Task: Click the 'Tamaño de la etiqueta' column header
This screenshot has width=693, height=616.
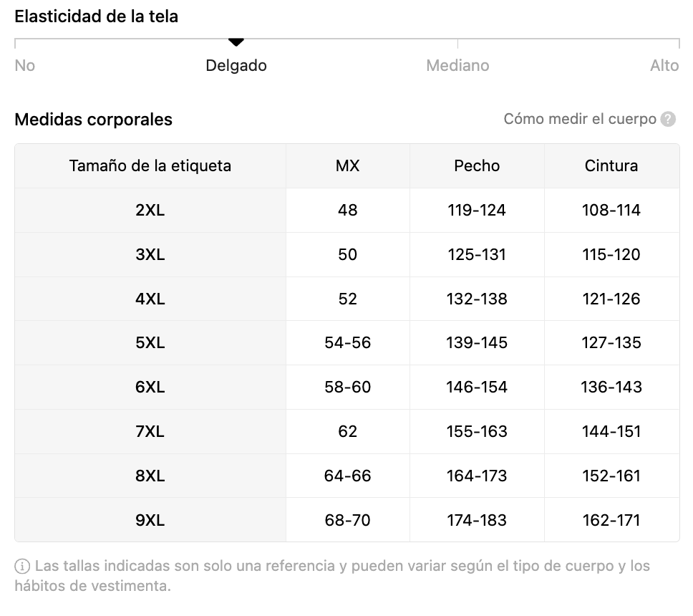Action: point(150,166)
